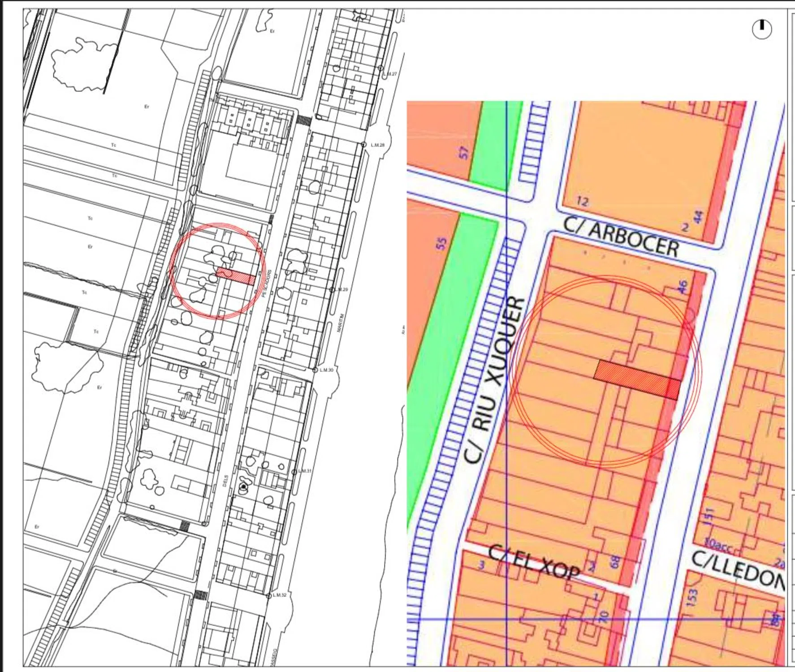
Task: Click the black dot target symbol near DELS
Action: (x=243, y=487)
